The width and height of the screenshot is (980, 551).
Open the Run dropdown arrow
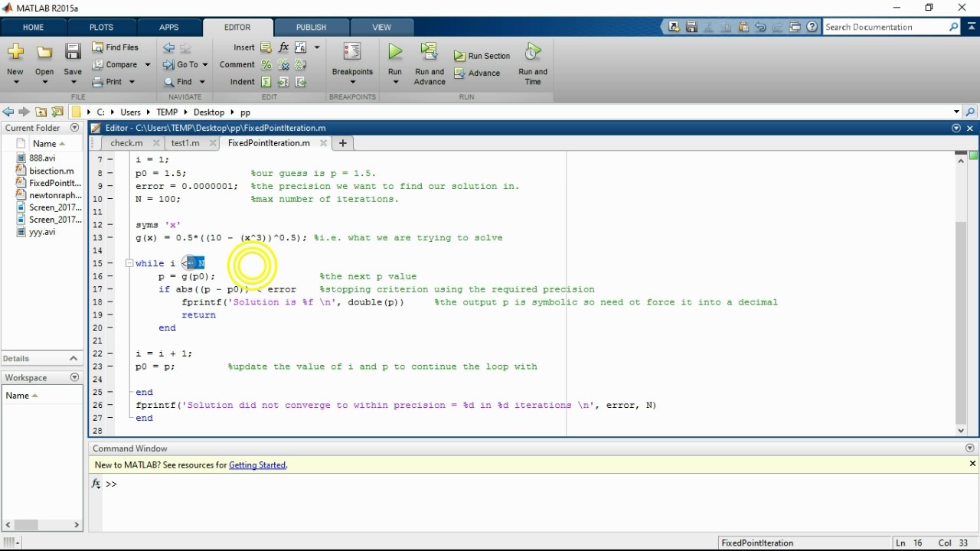point(395,82)
